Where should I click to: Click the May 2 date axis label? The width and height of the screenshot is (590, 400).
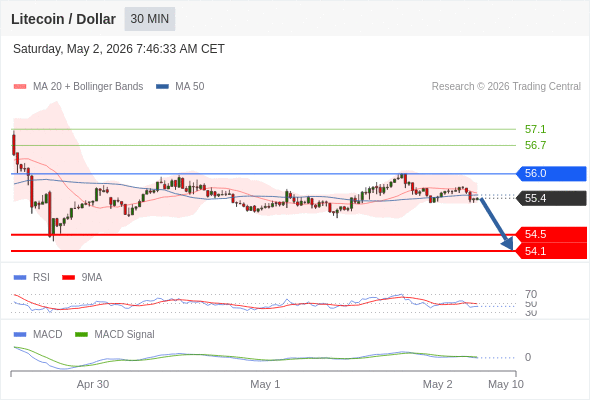coord(438,384)
